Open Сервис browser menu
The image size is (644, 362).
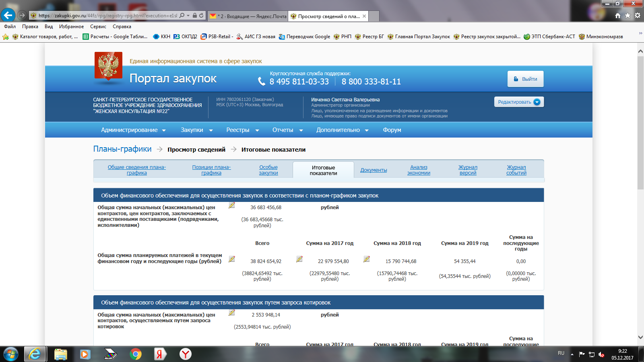click(98, 27)
